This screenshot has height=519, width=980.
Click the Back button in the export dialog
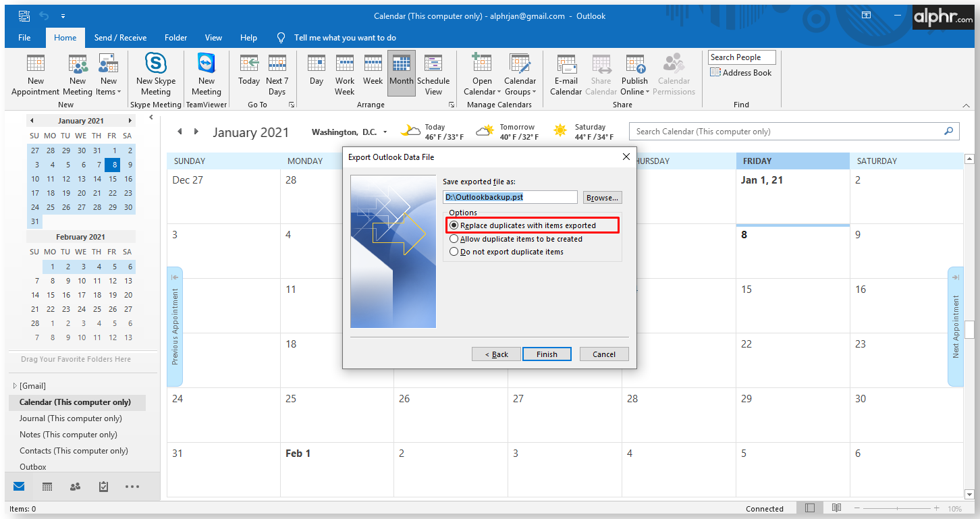tap(496, 354)
